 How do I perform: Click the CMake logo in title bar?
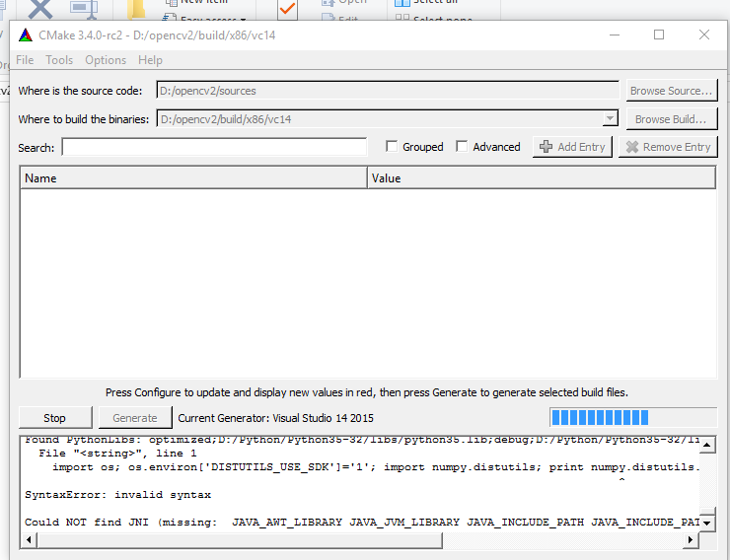(26, 35)
